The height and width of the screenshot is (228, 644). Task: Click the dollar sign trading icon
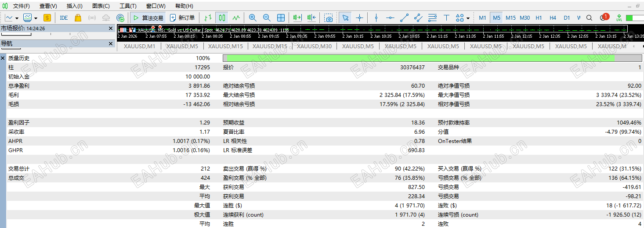[47, 18]
